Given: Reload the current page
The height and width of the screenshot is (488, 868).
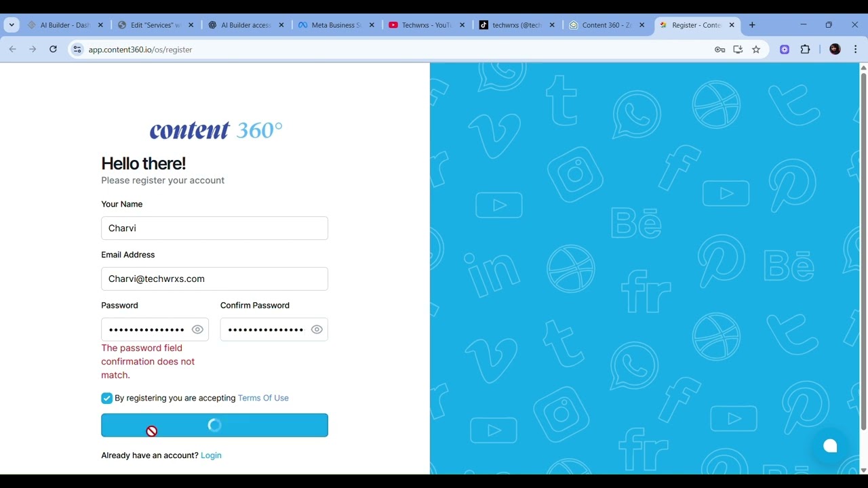Looking at the screenshot, I should click(53, 49).
